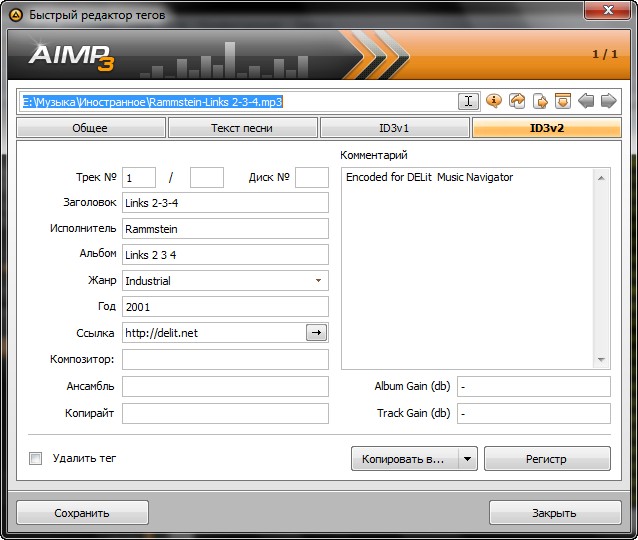Click the 'Закрыть' button
This screenshot has width=638, height=540.
pyautogui.click(x=553, y=513)
